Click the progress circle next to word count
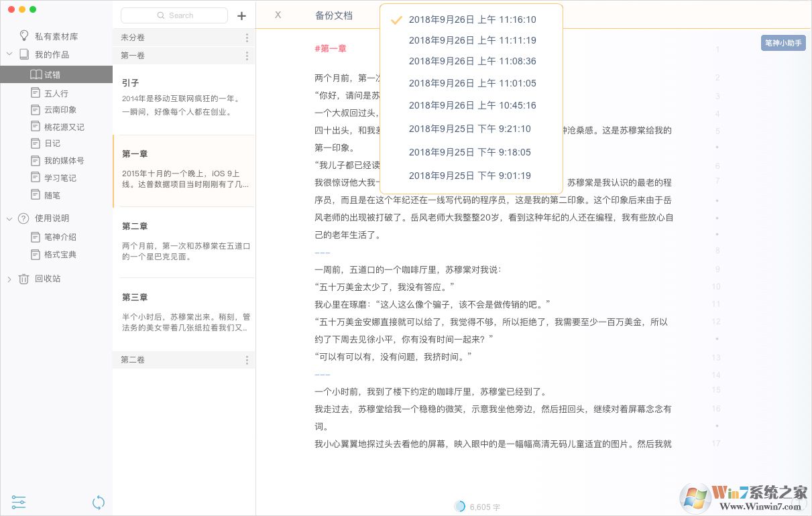Image resolution: width=812 pixels, height=516 pixels. pyautogui.click(x=459, y=506)
